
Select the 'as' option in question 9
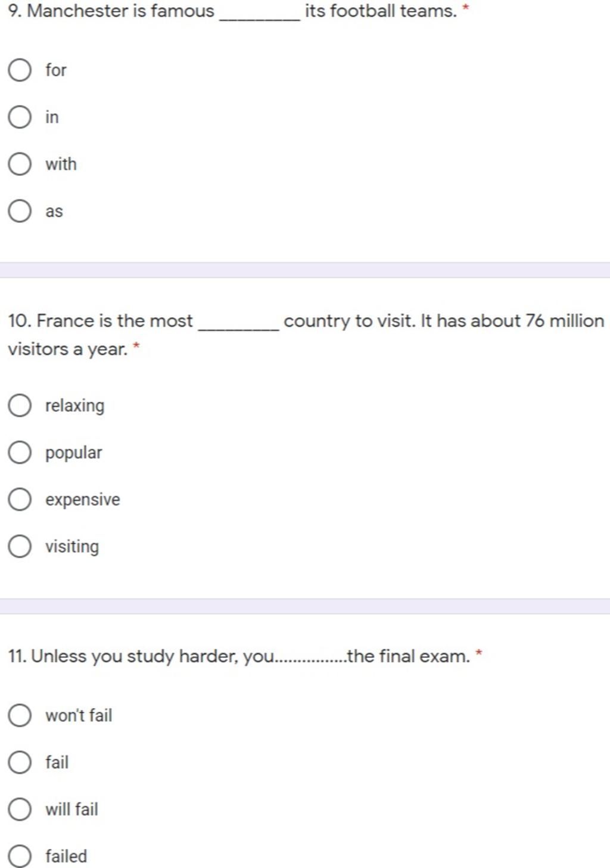click(x=20, y=211)
